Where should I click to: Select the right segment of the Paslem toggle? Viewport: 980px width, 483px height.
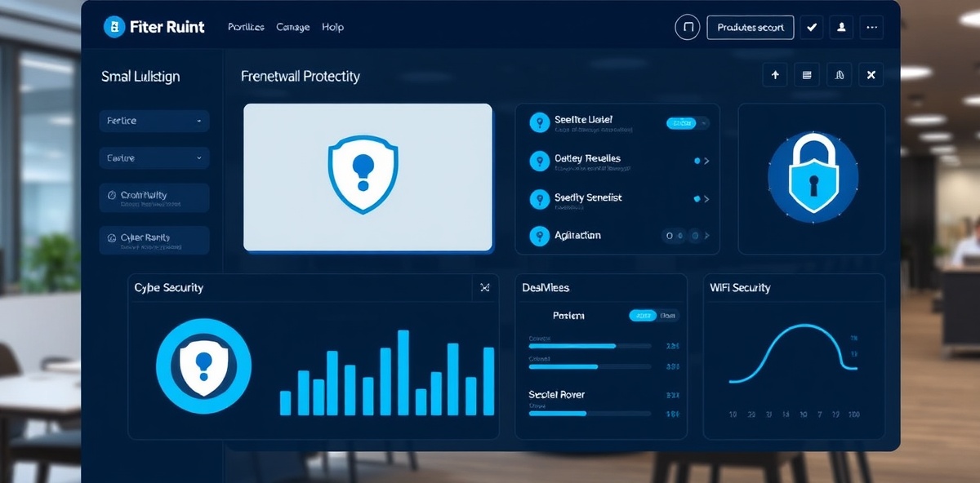coord(668,316)
